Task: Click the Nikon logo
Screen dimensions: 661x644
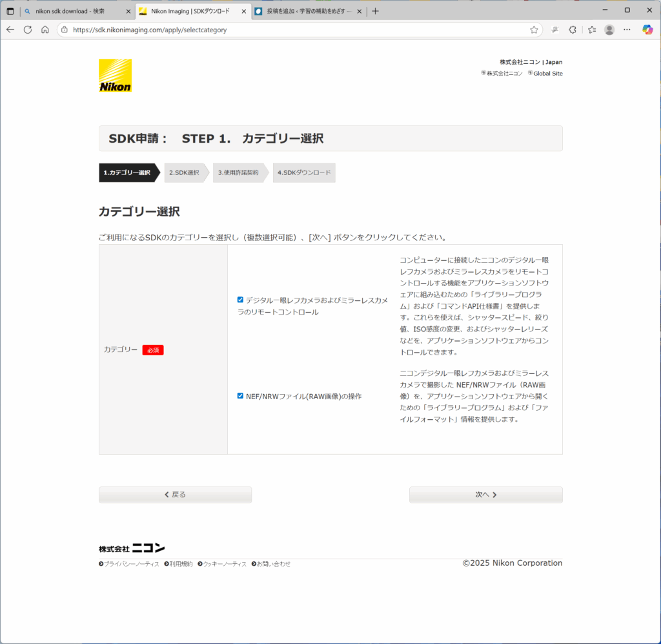Action: pyautogui.click(x=115, y=76)
